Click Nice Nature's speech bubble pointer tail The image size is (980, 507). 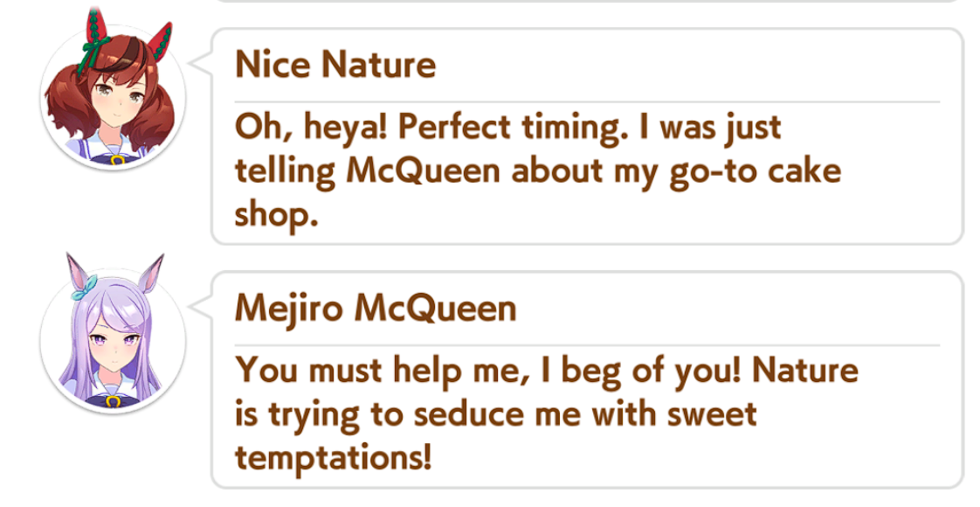(201, 63)
